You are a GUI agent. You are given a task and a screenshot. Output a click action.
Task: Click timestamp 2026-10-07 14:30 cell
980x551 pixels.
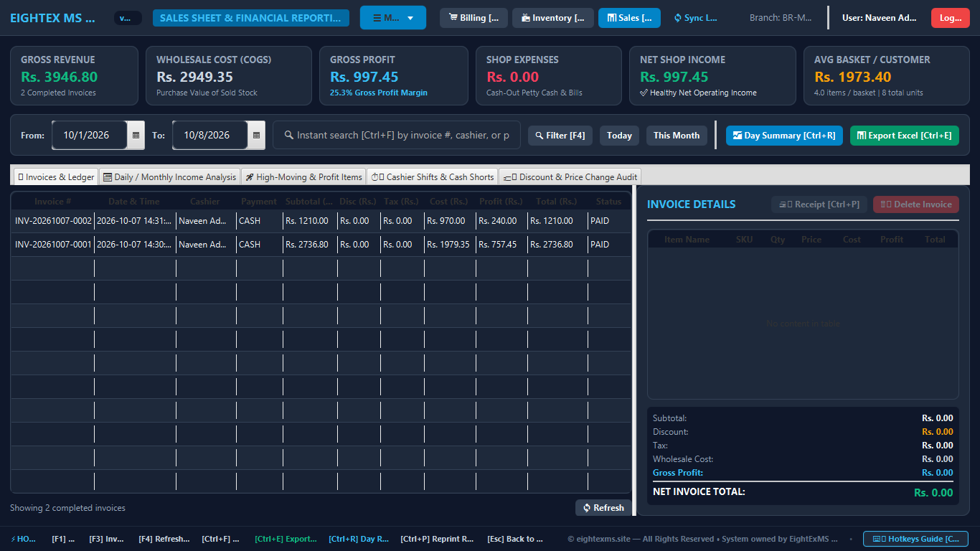tap(135, 245)
